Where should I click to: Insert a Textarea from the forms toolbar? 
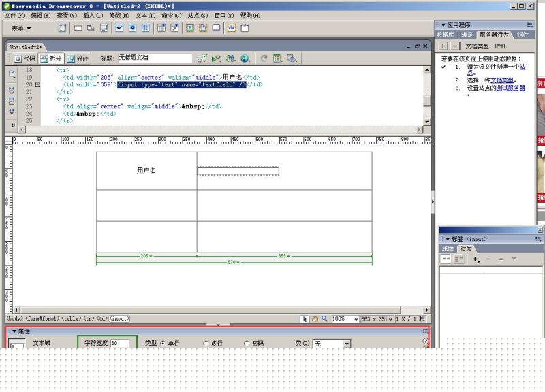pyautogui.click(x=104, y=28)
